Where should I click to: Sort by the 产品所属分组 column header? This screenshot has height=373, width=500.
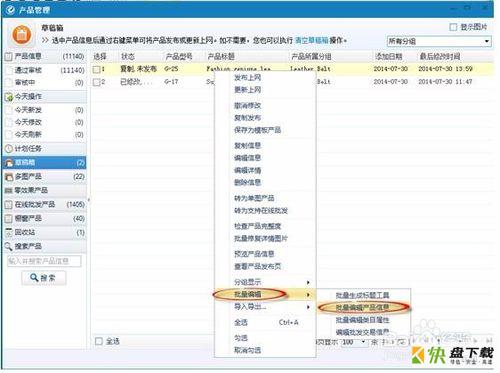click(311, 56)
